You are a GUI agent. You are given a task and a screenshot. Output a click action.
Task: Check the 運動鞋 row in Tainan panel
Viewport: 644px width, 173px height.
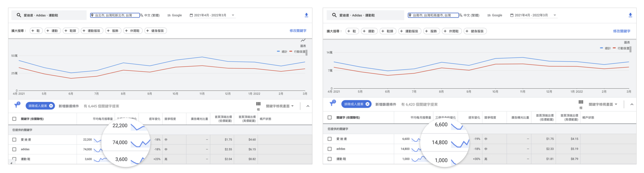329,159
